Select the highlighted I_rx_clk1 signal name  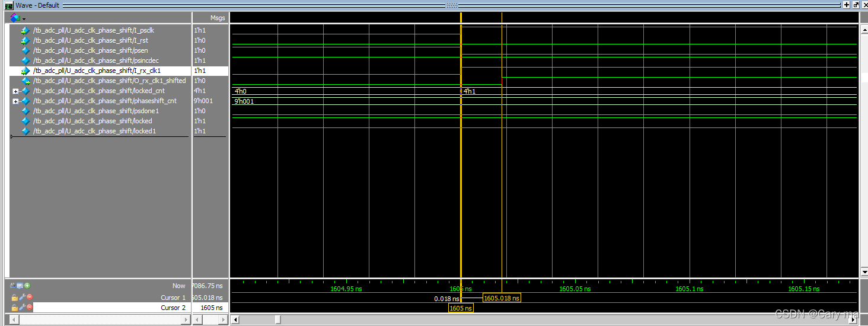pyautogui.click(x=97, y=71)
